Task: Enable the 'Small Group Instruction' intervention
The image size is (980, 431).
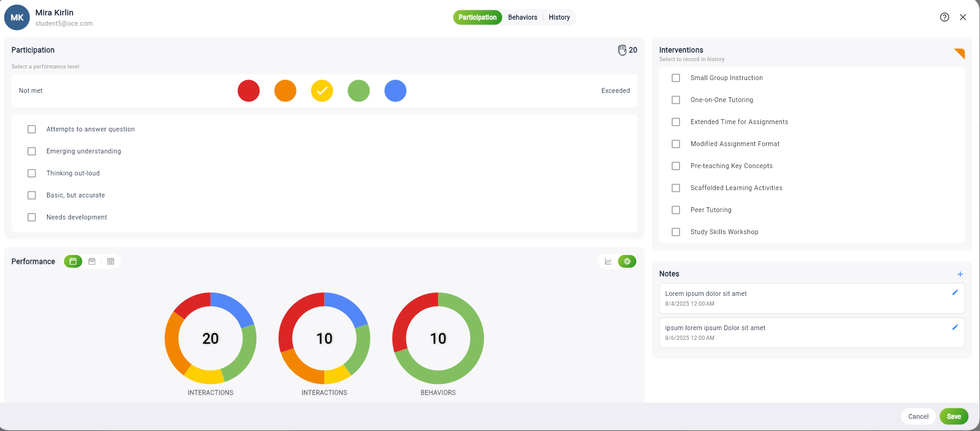Action: [676, 78]
